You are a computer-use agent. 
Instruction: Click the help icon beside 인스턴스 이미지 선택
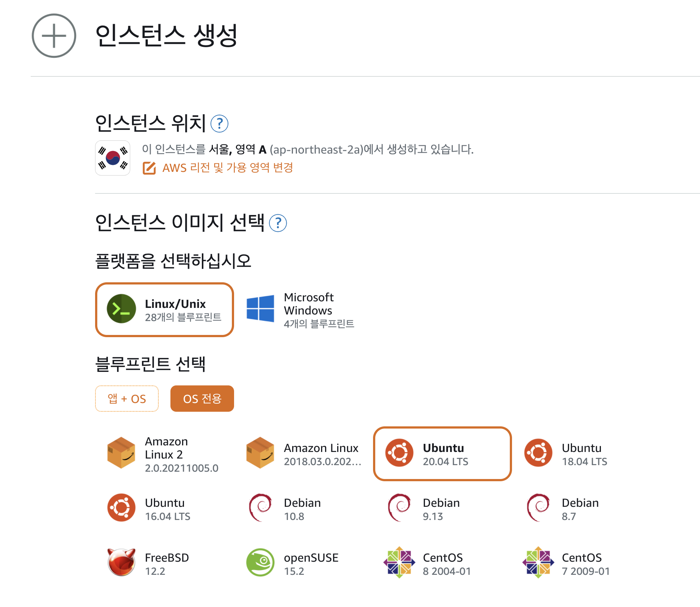click(x=278, y=223)
